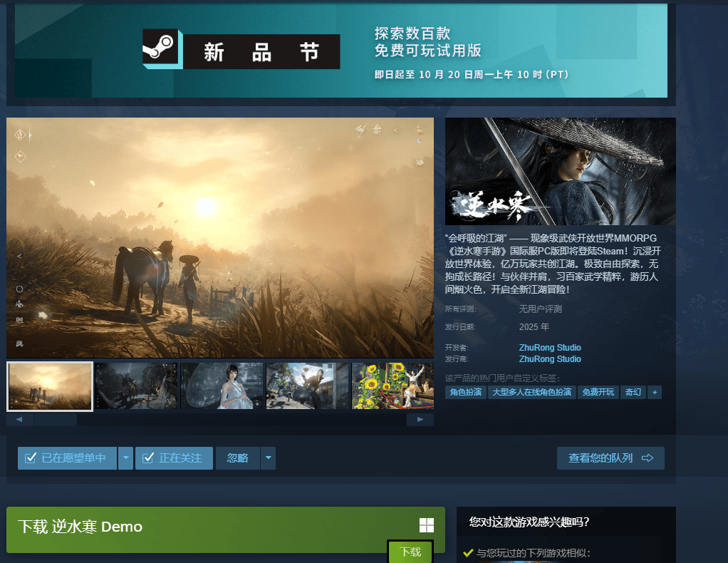This screenshot has width=728, height=563.
Task: Click the Windows platform icon on the Demo bar
Action: tap(426, 526)
